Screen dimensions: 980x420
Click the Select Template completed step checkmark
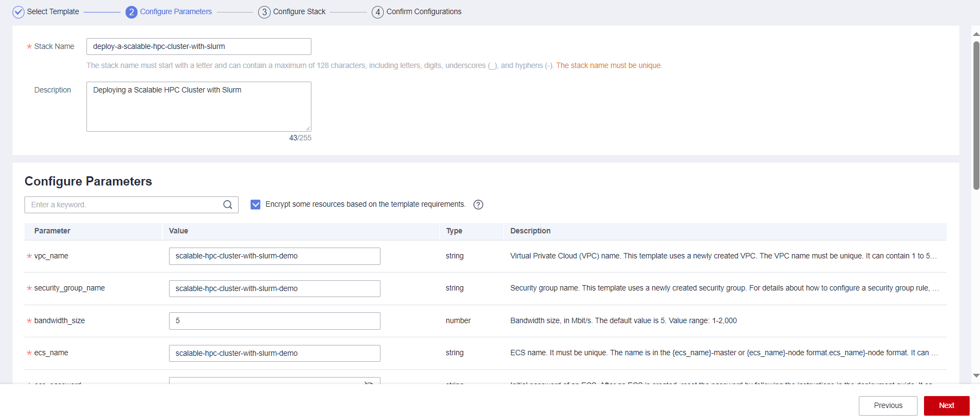(x=18, y=12)
